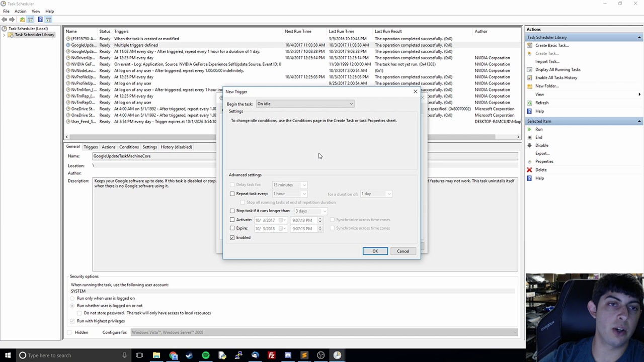Toggle the Show/Hide Console Tree toolbar icon

coord(31,20)
